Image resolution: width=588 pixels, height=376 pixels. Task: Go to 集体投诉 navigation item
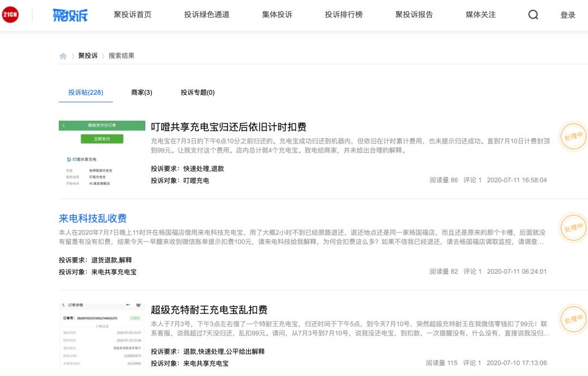(x=277, y=15)
